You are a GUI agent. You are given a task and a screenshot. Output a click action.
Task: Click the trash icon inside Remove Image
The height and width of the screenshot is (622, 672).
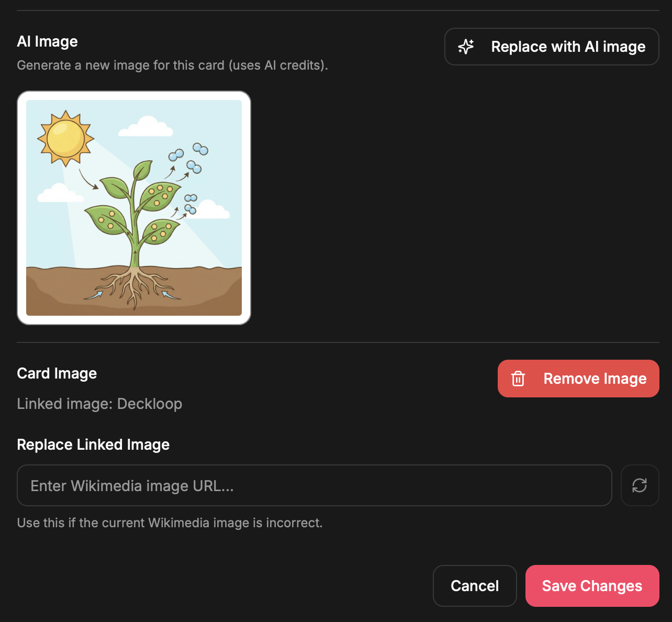click(x=518, y=378)
